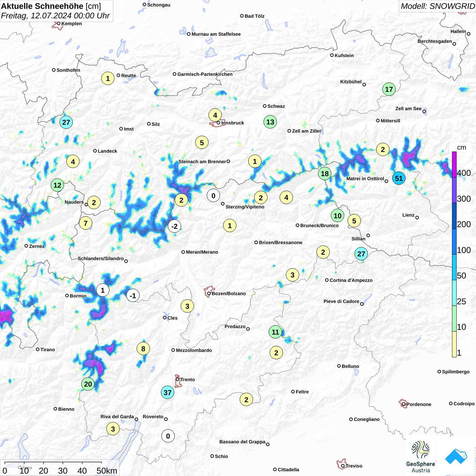Click the violet 300 cm legend color
Screen dimensions: 476x476
pos(454,190)
